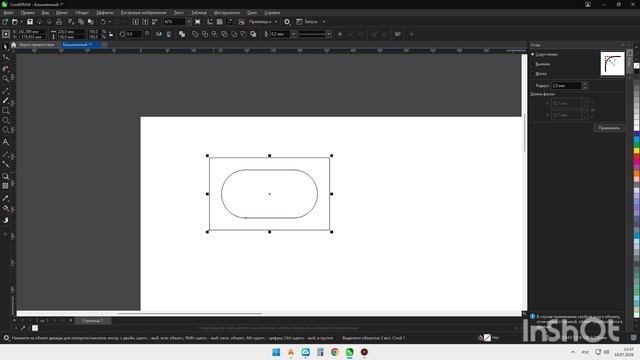Image resolution: width=640 pixels, height=360 pixels.
Task: Expand the Undo history dropdown arrow
Action: pos(110,22)
